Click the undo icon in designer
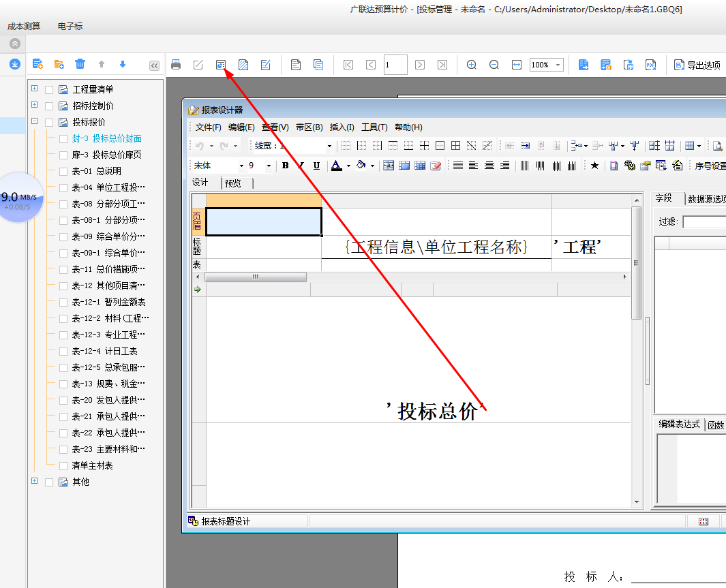Screen dimensions: 726x588 (200, 146)
